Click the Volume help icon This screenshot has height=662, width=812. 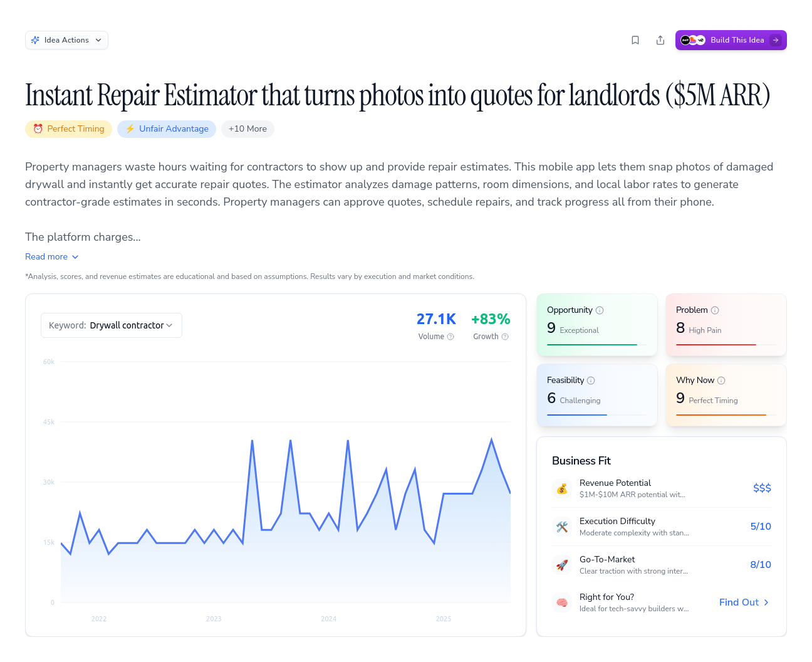450,337
